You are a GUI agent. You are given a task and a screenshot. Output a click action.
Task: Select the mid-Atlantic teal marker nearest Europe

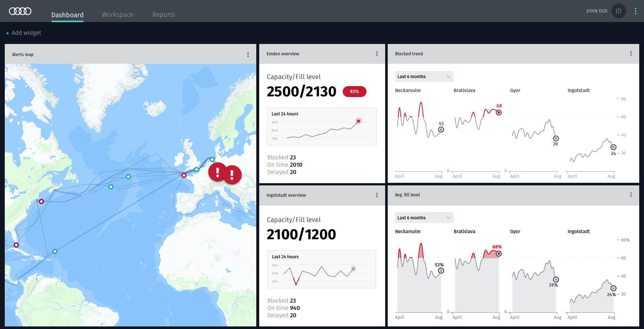click(x=128, y=177)
